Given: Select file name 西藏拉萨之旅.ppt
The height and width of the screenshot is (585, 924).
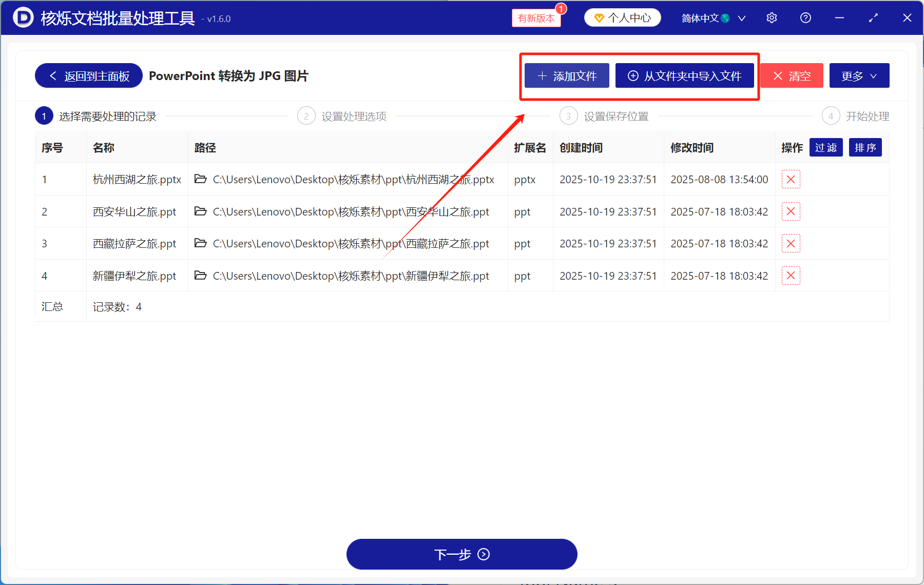Looking at the screenshot, I should tap(134, 244).
